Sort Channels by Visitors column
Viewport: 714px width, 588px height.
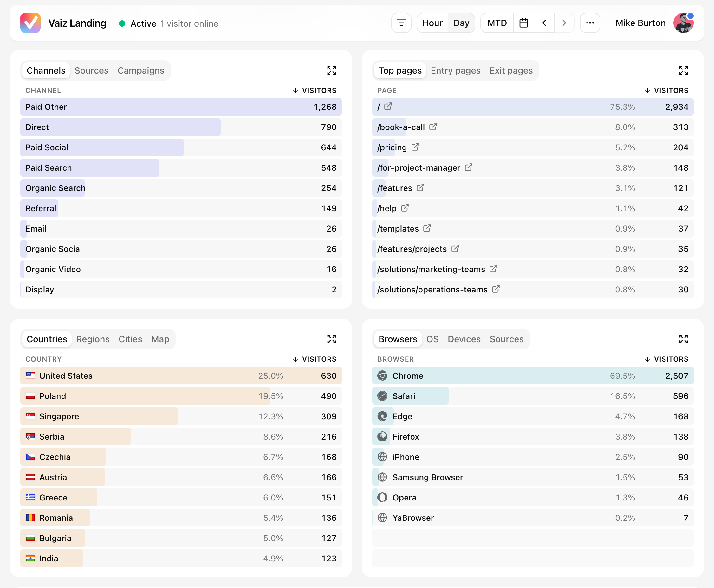315,90
